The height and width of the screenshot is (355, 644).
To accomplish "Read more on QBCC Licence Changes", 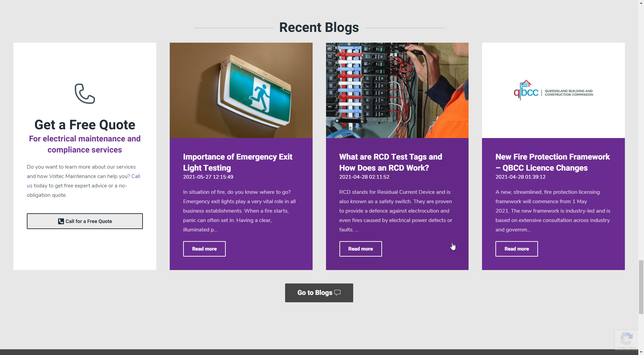I will click(x=517, y=249).
